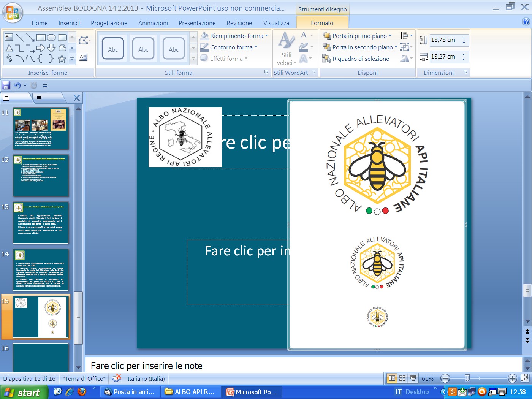This screenshot has height=399, width=532.
Task: Open Porta in secondo piano dropdown arrow
Action: pos(396,47)
